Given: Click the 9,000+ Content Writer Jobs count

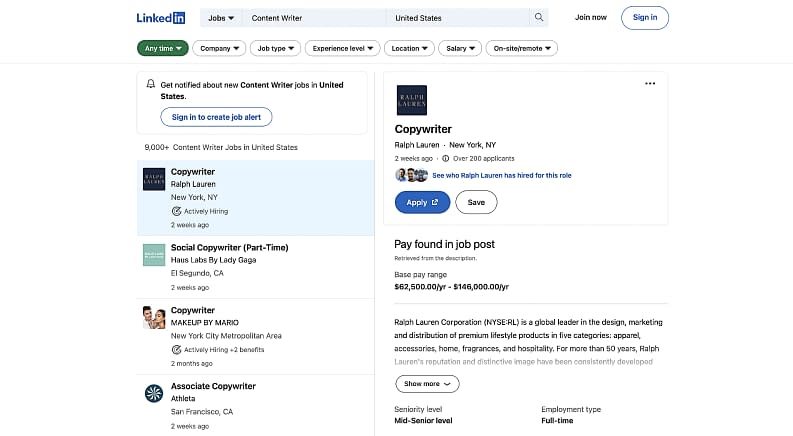Looking at the screenshot, I should 221,147.
